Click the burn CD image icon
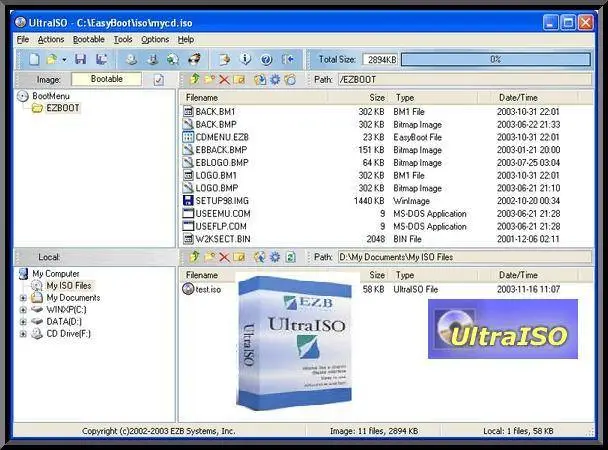The height and width of the screenshot is (450, 608). tap(194, 59)
